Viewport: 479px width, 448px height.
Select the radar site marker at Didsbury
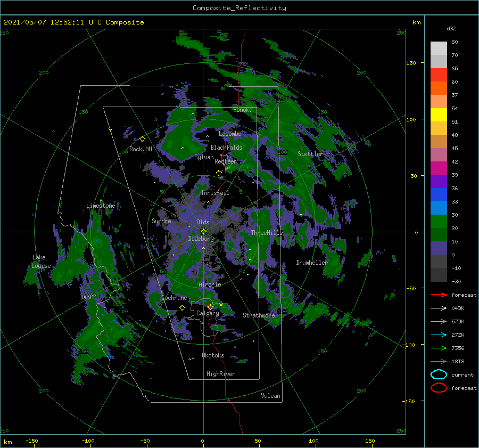(x=203, y=232)
